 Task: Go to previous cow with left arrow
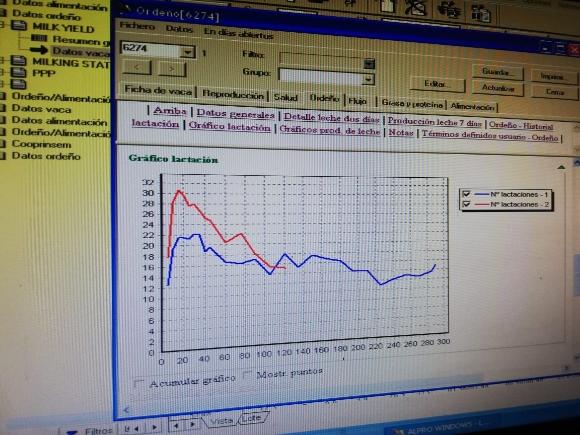coord(137,67)
